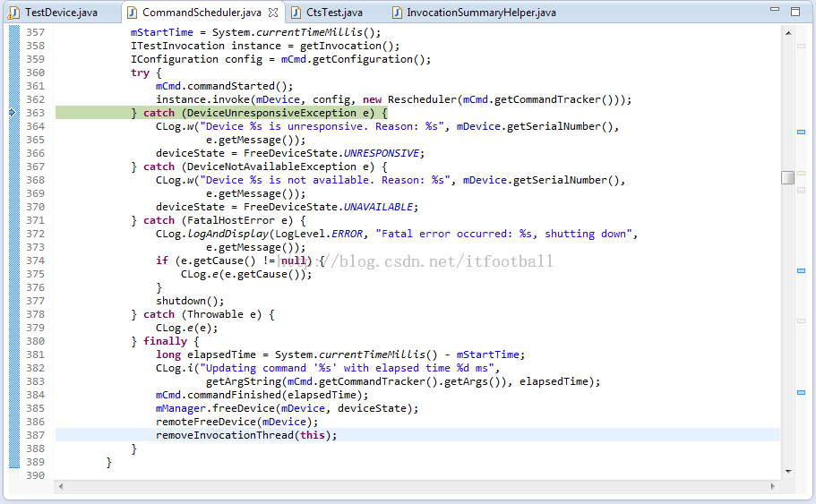Close the CommandScheduler.java editor tab

tap(273, 13)
